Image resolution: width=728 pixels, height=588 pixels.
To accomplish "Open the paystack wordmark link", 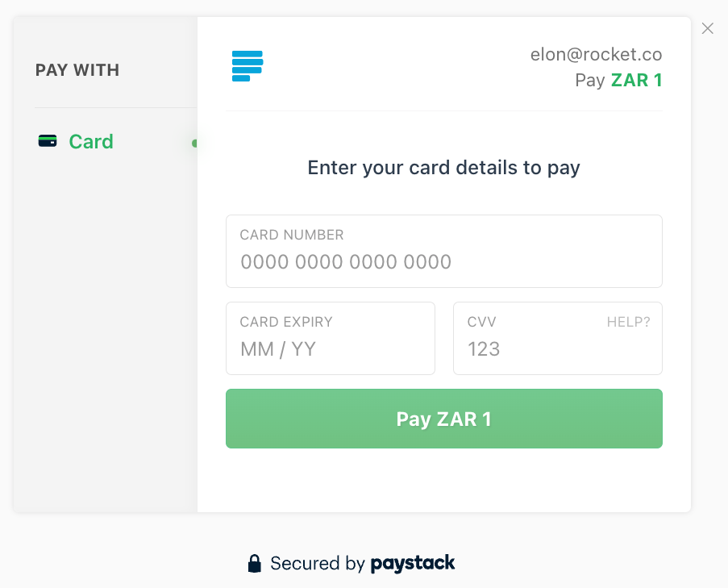I will point(413,563).
